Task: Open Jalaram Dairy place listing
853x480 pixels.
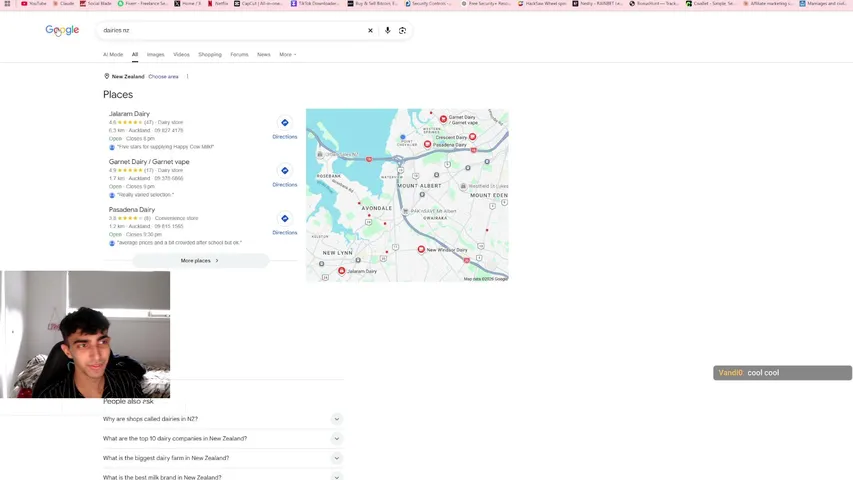Action: [129, 114]
